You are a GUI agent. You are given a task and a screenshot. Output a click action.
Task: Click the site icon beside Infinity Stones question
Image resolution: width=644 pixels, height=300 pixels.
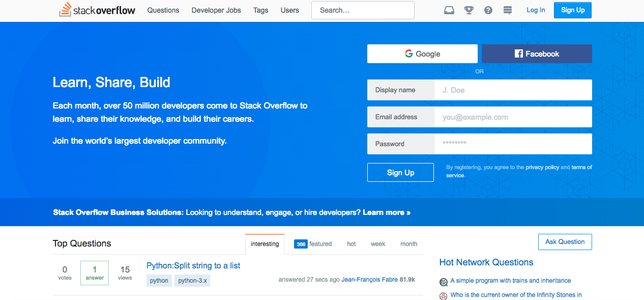[444, 296]
